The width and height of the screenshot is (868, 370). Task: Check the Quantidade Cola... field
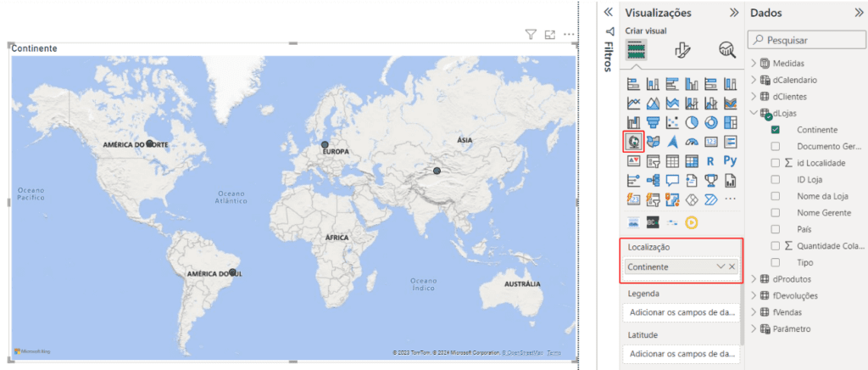[x=776, y=246]
